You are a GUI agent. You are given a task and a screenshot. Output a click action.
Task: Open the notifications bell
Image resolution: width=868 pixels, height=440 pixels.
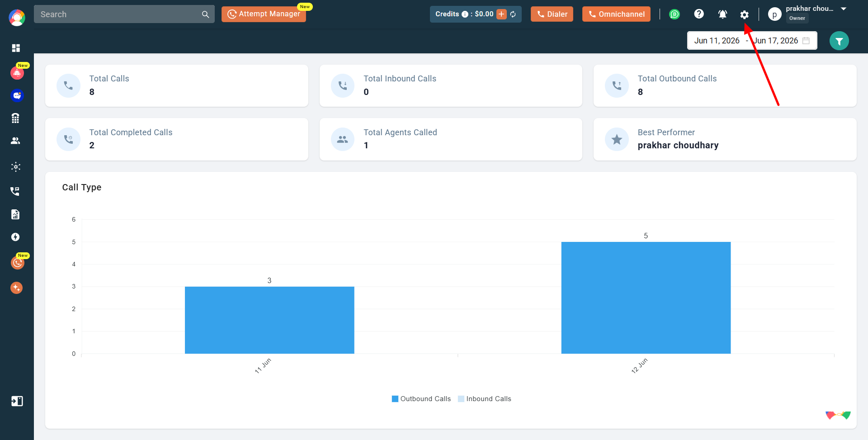coord(722,14)
